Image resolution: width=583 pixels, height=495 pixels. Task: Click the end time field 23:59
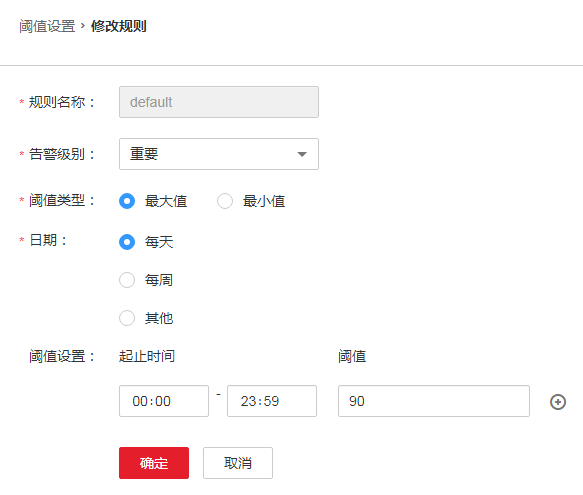(272, 401)
